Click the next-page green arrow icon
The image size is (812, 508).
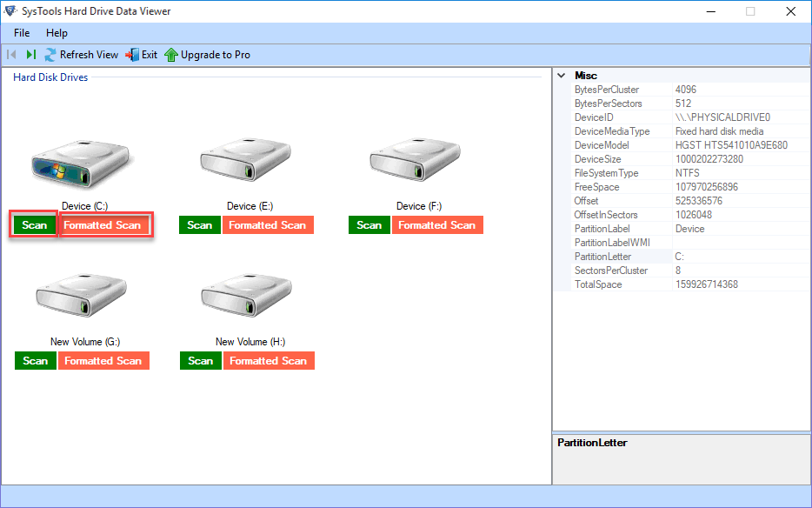click(31, 55)
